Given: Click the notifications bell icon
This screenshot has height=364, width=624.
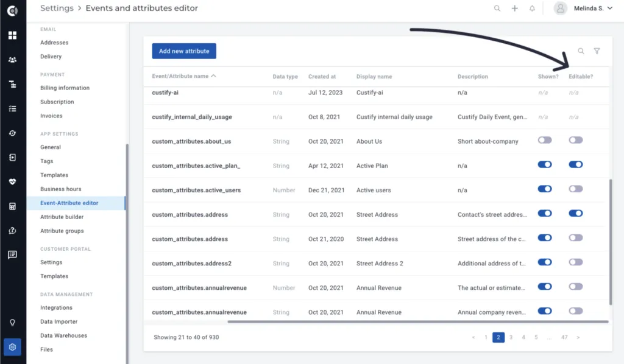Looking at the screenshot, I should click(532, 9).
